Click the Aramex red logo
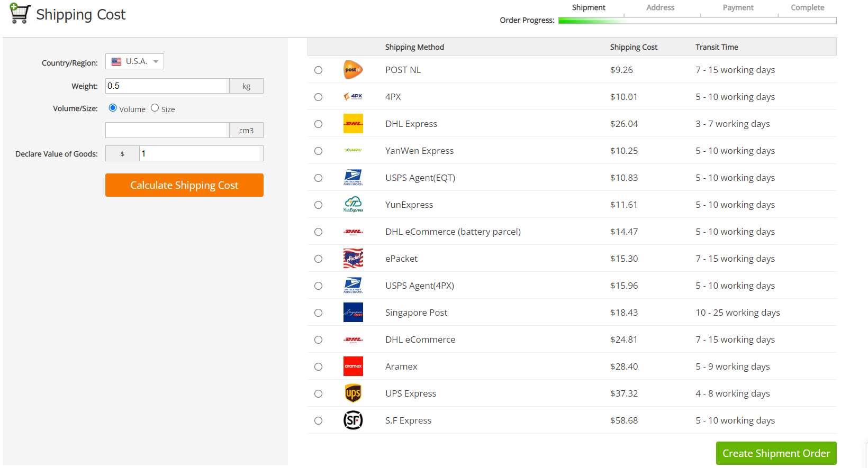The height and width of the screenshot is (468, 868). tap(353, 366)
